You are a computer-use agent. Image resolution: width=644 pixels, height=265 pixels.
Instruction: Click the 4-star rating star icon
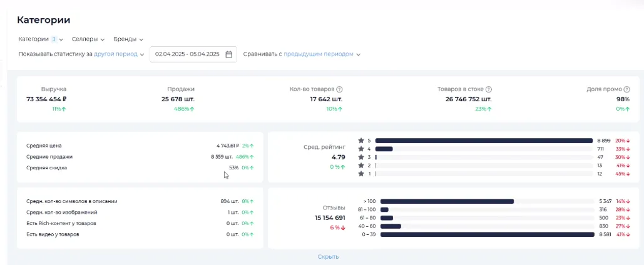coord(360,149)
